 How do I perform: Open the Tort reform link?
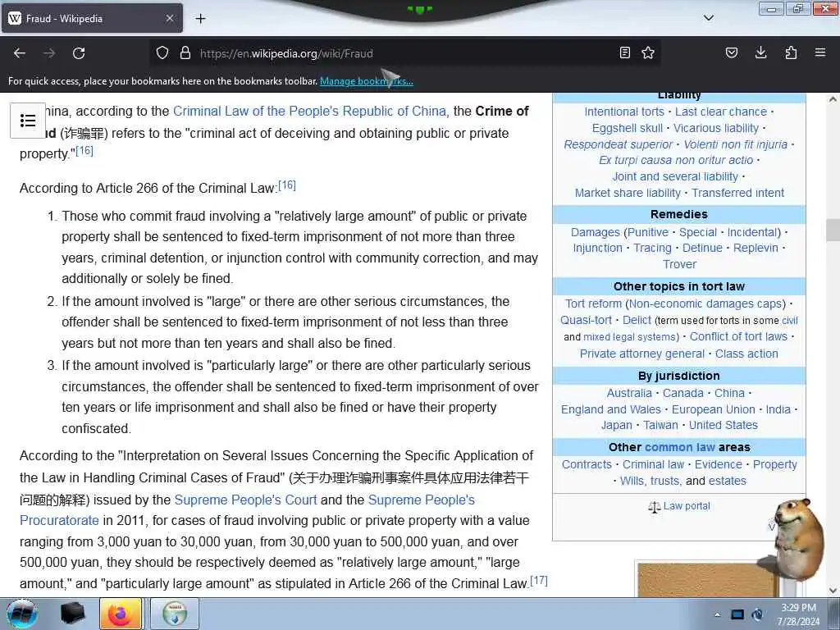[593, 304]
